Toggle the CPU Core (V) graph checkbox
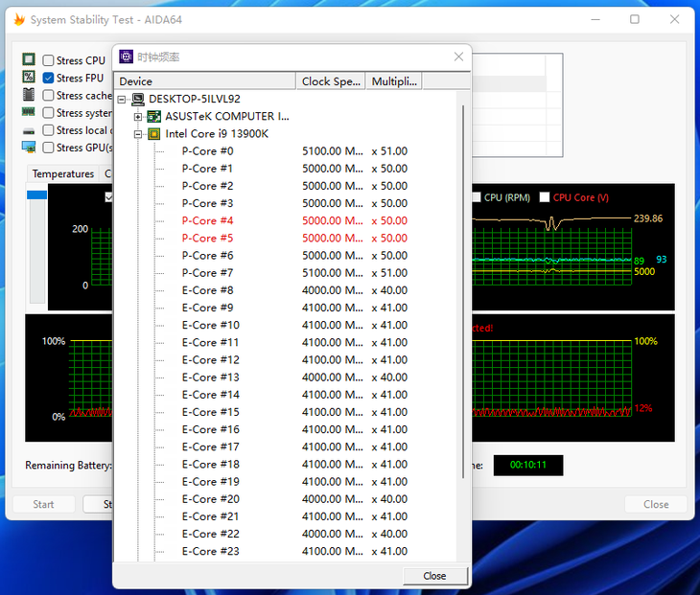Image resolution: width=700 pixels, height=595 pixels. (x=545, y=197)
